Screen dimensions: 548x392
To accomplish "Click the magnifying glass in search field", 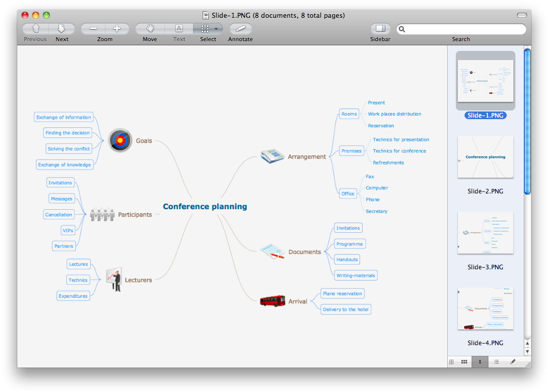I will point(402,29).
